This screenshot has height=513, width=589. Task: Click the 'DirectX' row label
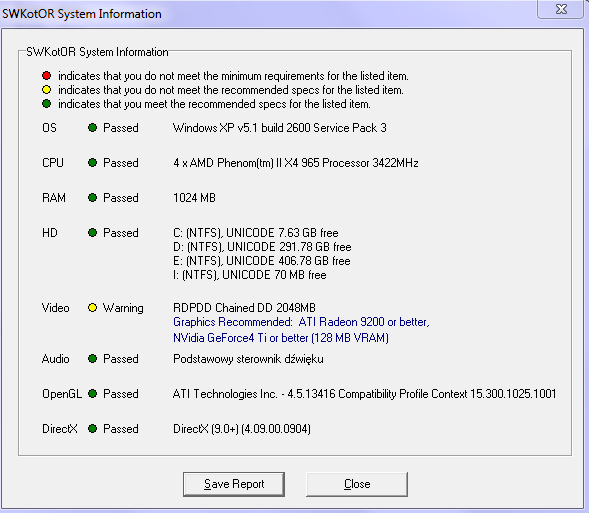pos(60,429)
